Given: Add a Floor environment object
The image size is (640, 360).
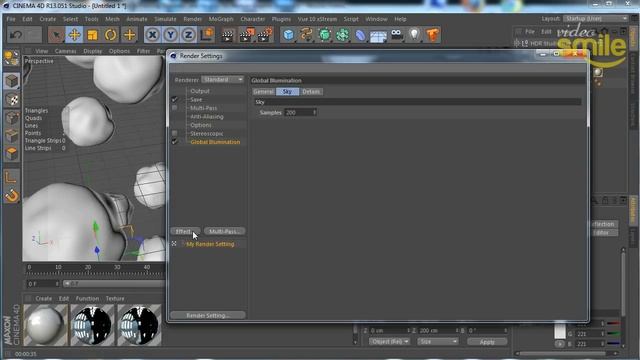Looking at the screenshot, I should (378, 36).
